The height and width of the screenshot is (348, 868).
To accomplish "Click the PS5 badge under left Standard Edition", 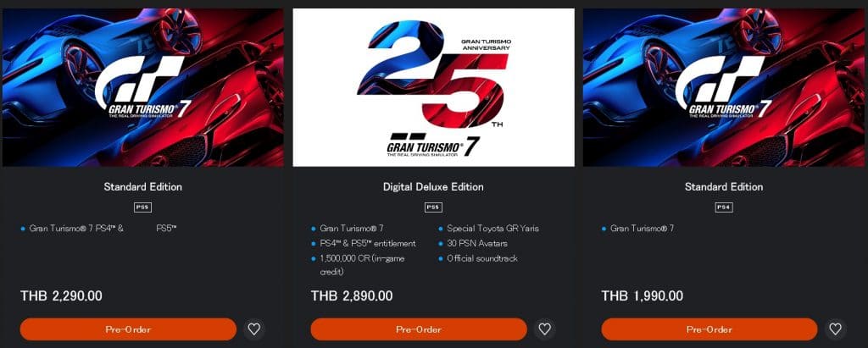I will click(142, 207).
